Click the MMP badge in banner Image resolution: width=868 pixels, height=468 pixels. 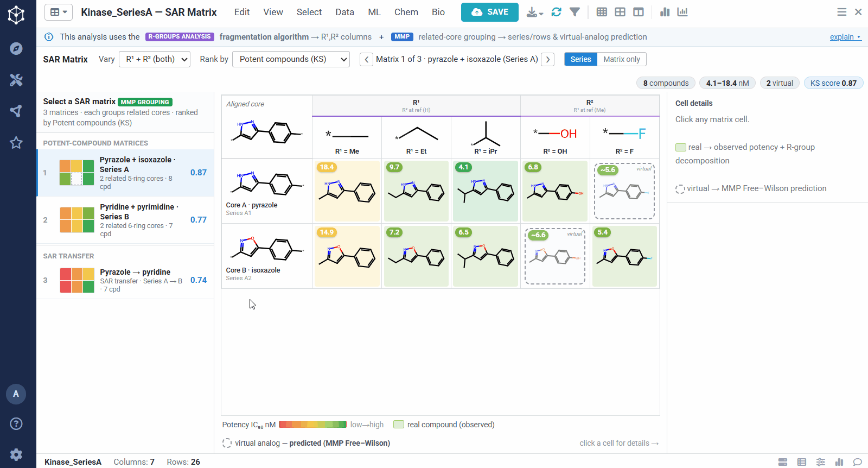click(x=402, y=37)
